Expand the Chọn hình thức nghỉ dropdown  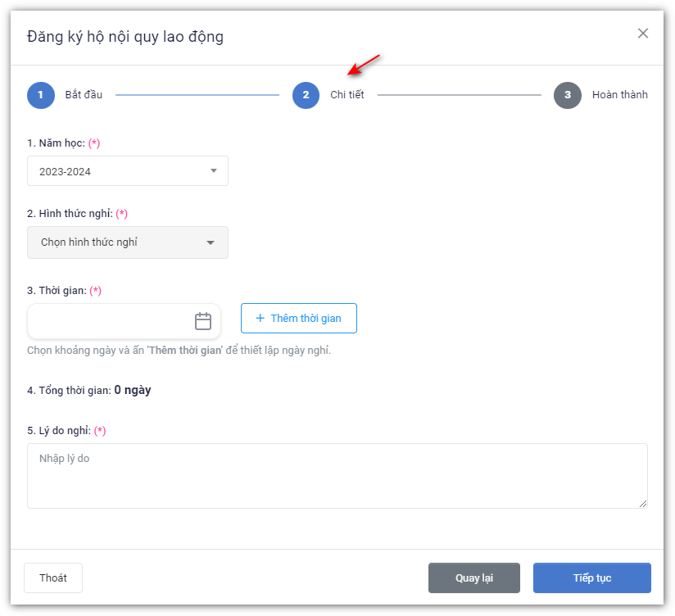click(127, 242)
